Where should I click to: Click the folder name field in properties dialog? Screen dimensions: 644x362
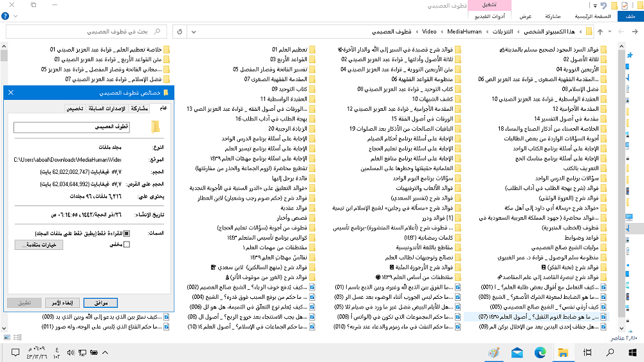coord(71,128)
